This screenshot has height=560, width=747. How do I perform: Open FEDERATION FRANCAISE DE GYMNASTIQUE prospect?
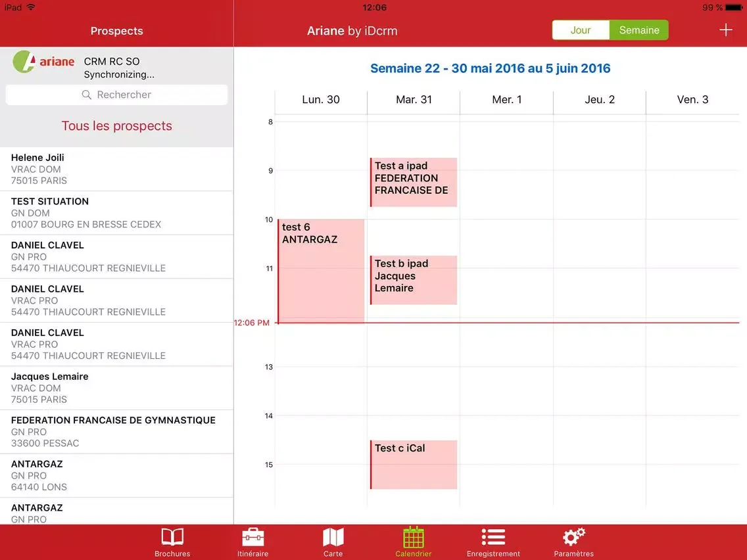pos(117,432)
